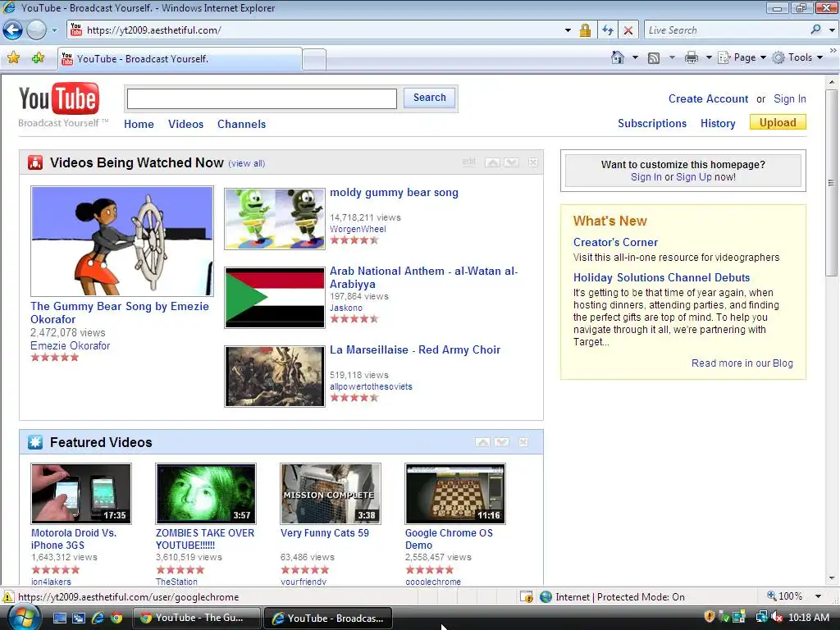Go to the Home navigation link

pos(139,125)
